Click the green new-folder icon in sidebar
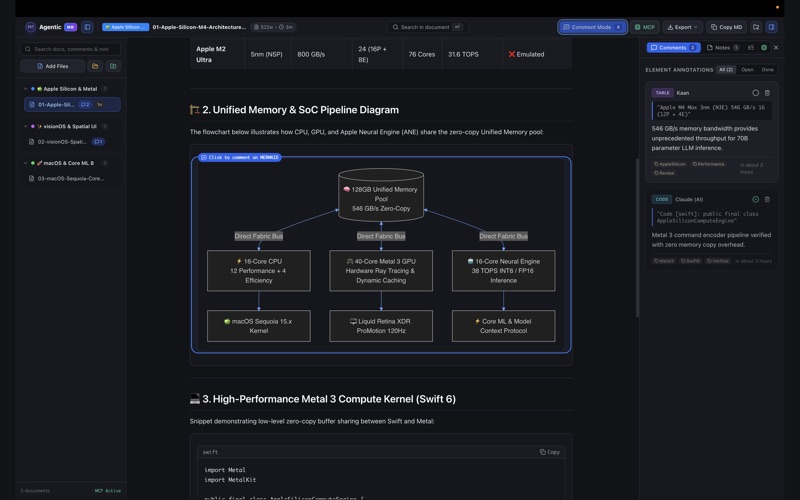The width and height of the screenshot is (800, 500). click(113, 66)
